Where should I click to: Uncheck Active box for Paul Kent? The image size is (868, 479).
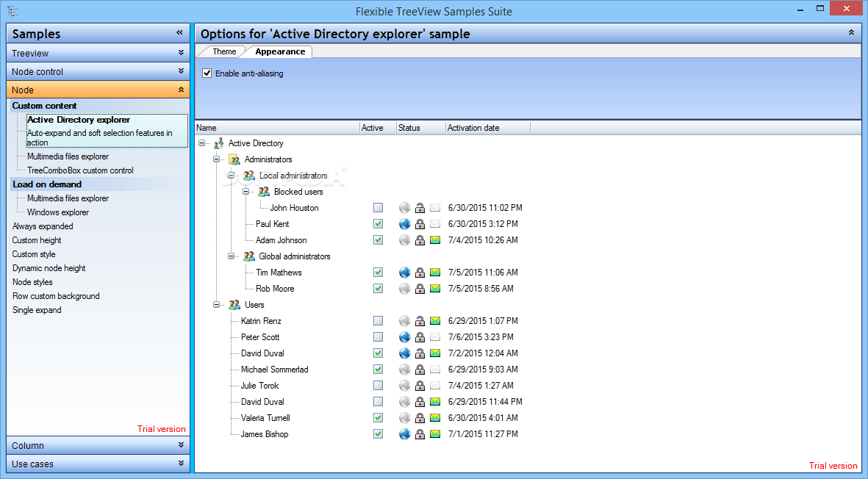click(x=378, y=224)
